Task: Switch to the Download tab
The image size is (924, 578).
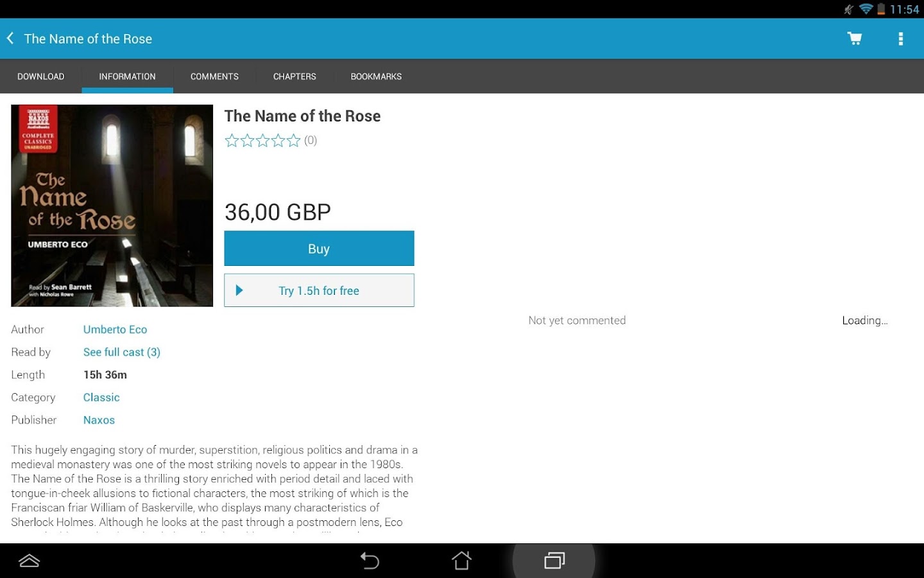Action: click(41, 76)
